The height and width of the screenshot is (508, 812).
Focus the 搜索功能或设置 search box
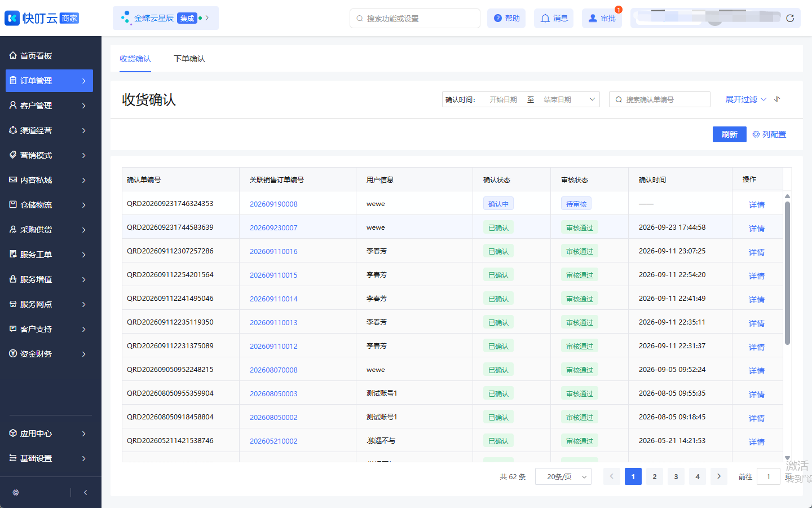[x=415, y=19]
